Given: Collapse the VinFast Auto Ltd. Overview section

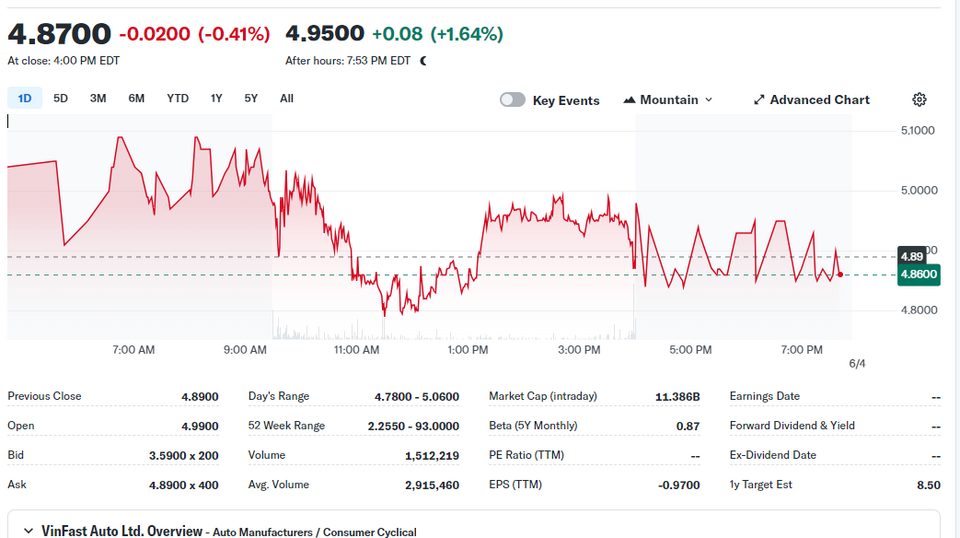Looking at the screenshot, I should (28, 531).
